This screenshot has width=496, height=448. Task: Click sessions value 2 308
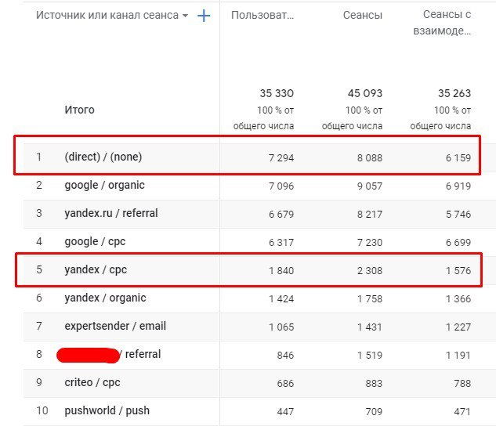(370, 271)
